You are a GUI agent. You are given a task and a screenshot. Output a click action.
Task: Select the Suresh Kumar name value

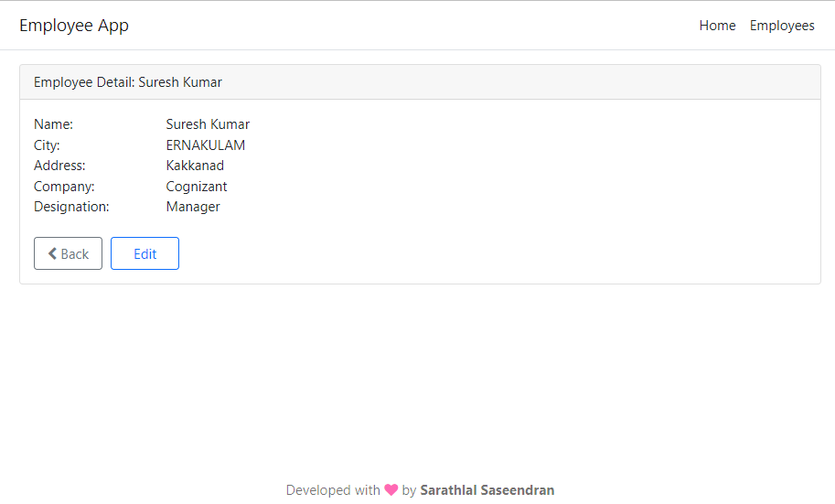tap(208, 124)
